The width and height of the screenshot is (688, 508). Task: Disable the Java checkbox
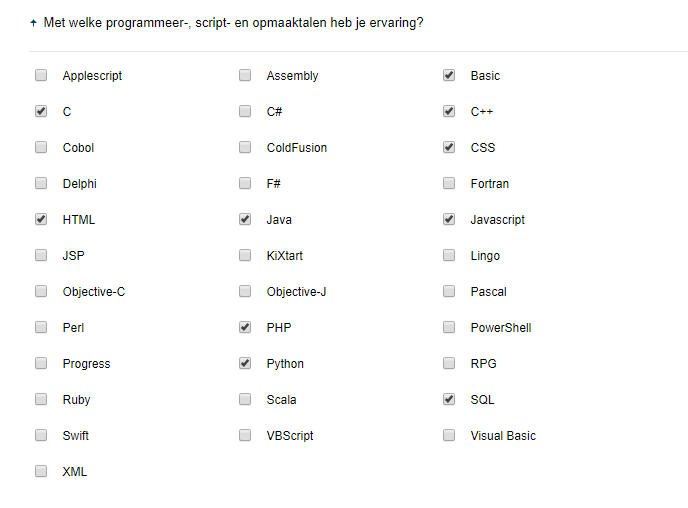click(245, 219)
